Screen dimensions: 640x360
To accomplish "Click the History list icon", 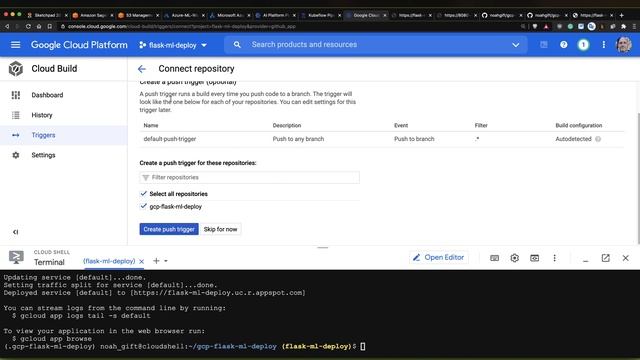I will pos(16,115).
